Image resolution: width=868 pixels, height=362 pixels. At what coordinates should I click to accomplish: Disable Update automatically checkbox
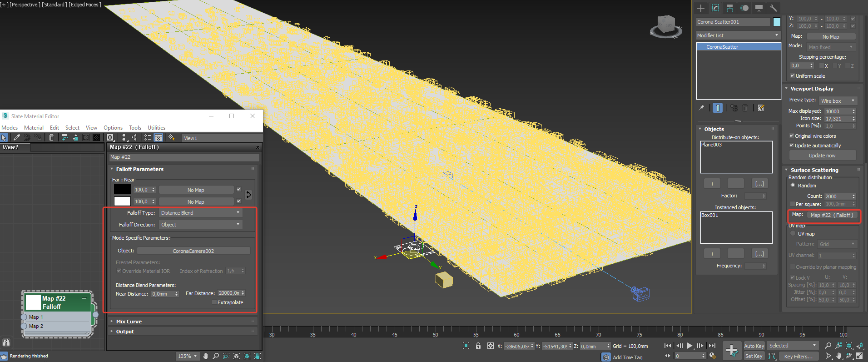(x=792, y=146)
